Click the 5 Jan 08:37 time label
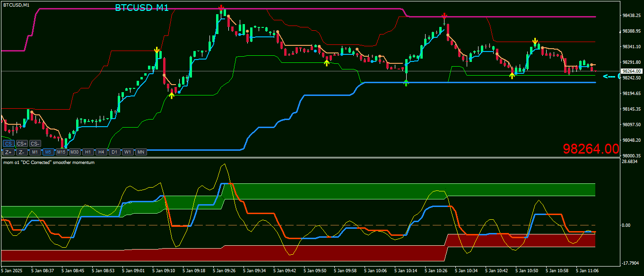 (43, 271)
